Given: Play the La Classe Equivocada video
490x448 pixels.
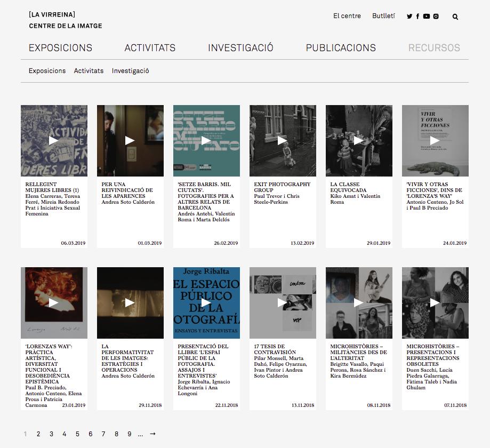Looking at the screenshot, I should [359, 141].
